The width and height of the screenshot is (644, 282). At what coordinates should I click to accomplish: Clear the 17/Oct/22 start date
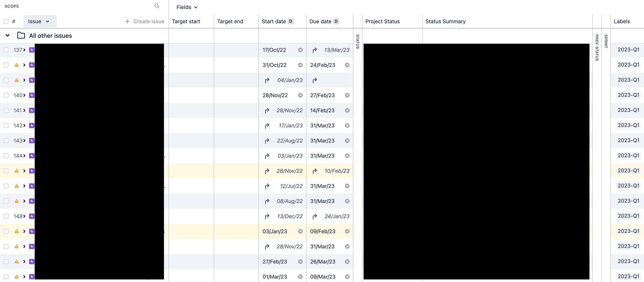pos(300,50)
